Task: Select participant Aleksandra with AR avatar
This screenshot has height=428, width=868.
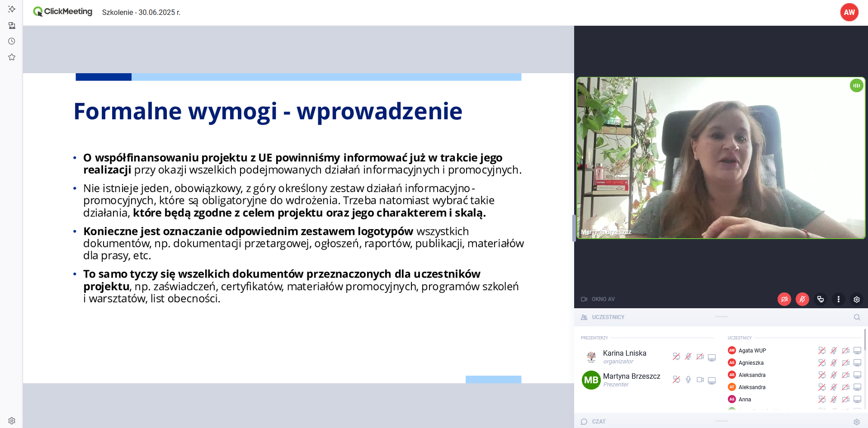Action: (752, 375)
